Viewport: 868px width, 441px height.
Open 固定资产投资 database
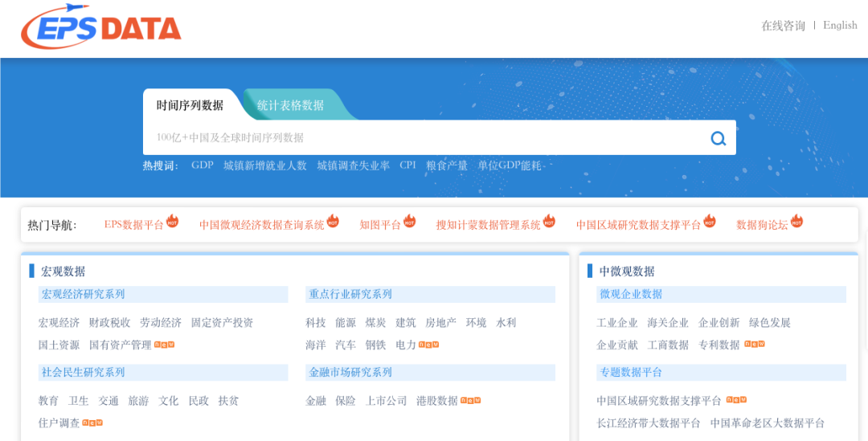pyautogui.click(x=222, y=323)
